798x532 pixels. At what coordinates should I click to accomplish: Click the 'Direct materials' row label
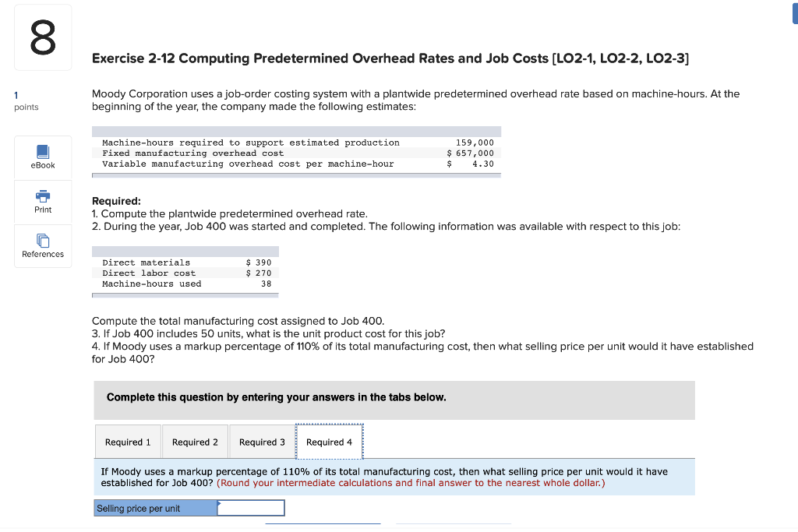tap(146, 262)
